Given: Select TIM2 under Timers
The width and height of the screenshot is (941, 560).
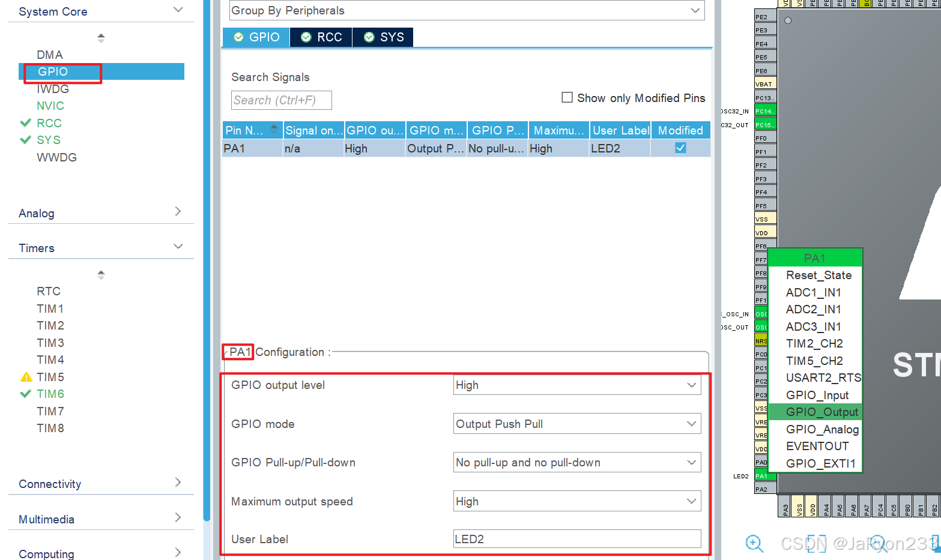Looking at the screenshot, I should (x=50, y=325).
